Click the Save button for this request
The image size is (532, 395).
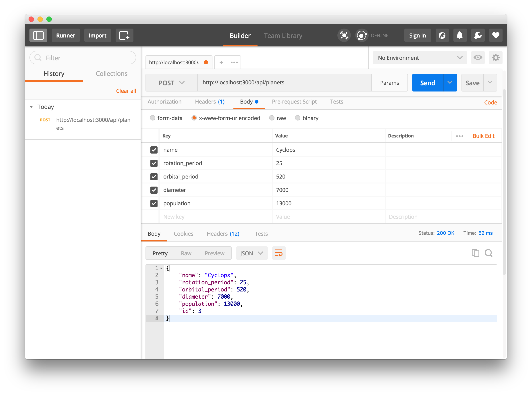(473, 83)
